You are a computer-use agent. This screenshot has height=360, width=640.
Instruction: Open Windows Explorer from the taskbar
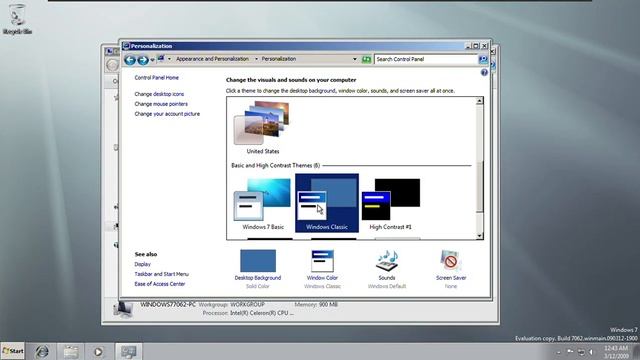(70, 351)
